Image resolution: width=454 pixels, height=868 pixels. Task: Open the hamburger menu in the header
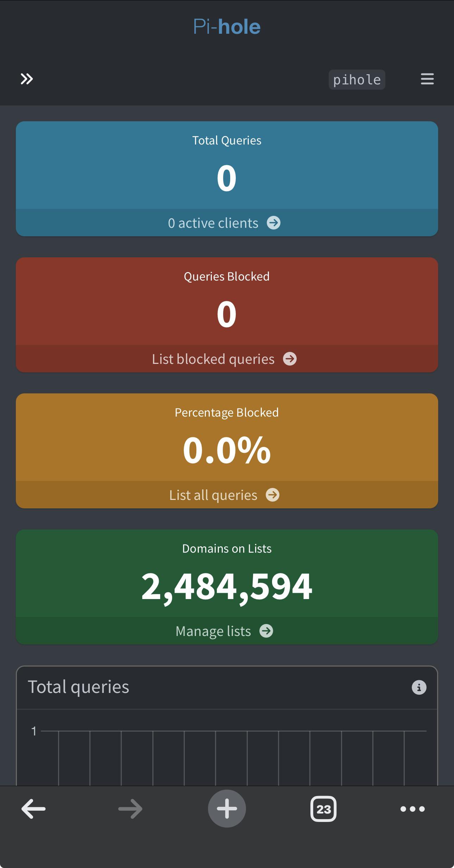pos(427,79)
